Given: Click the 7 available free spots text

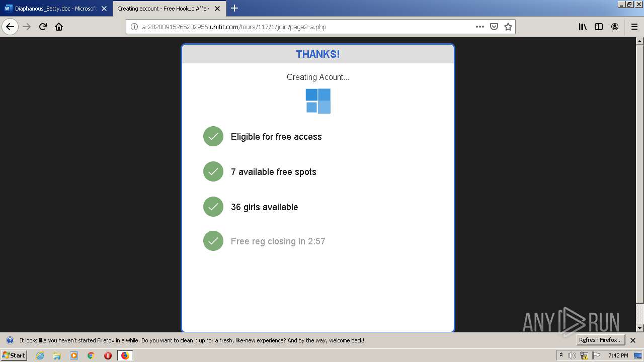Looking at the screenshot, I should click(x=274, y=172).
